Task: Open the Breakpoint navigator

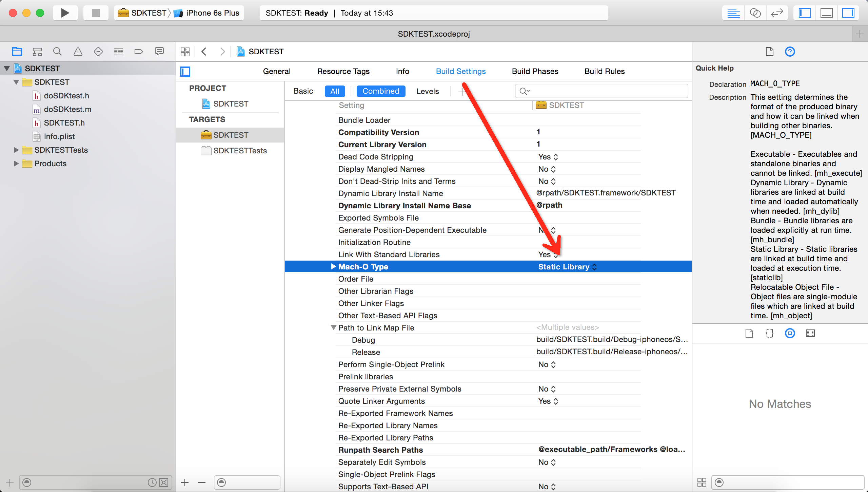Action: 139,52
